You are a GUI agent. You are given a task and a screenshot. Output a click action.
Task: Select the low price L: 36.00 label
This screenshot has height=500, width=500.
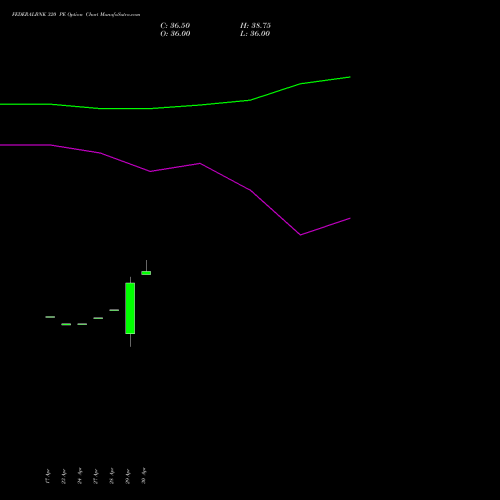tap(255, 34)
